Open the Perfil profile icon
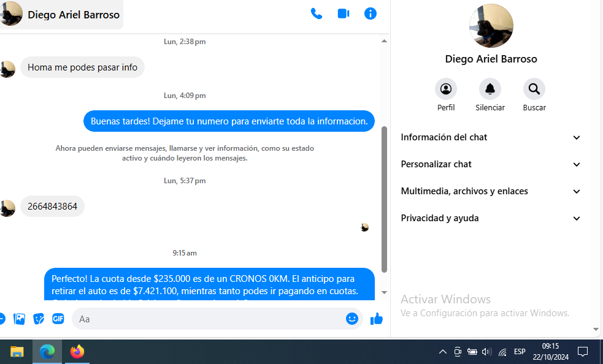Viewport: 603px width, 364px height. point(446,89)
